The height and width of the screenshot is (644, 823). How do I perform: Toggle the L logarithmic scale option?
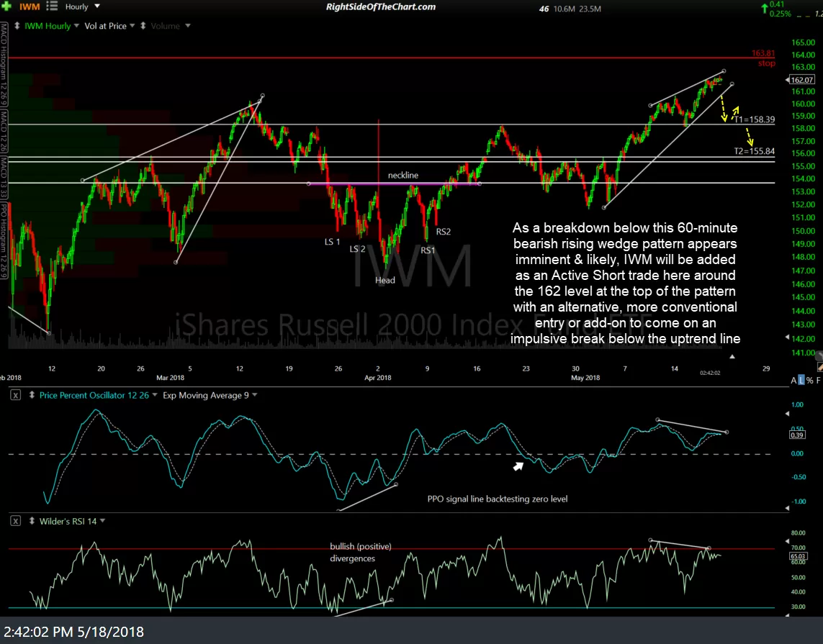(801, 380)
